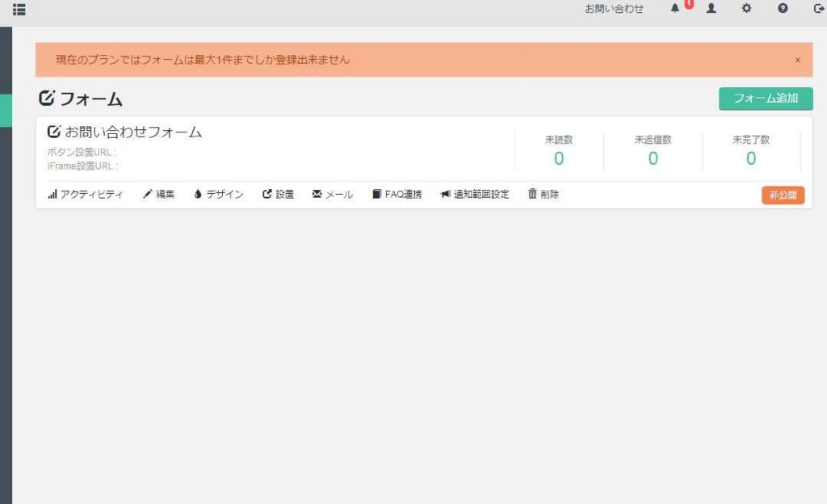Toggle the 非公開 publish status
Image resolution: width=827 pixels, height=504 pixels.
[x=783, y=195]
